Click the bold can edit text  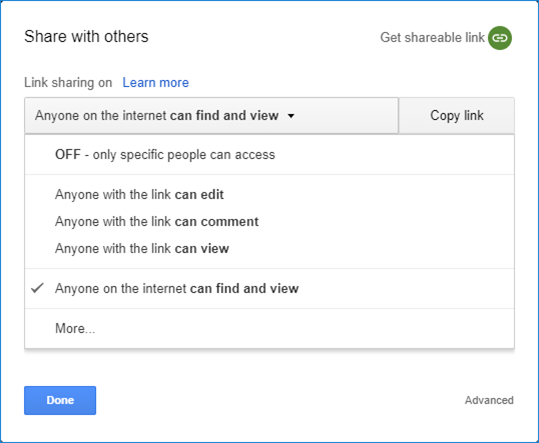[x=199, y=195]
